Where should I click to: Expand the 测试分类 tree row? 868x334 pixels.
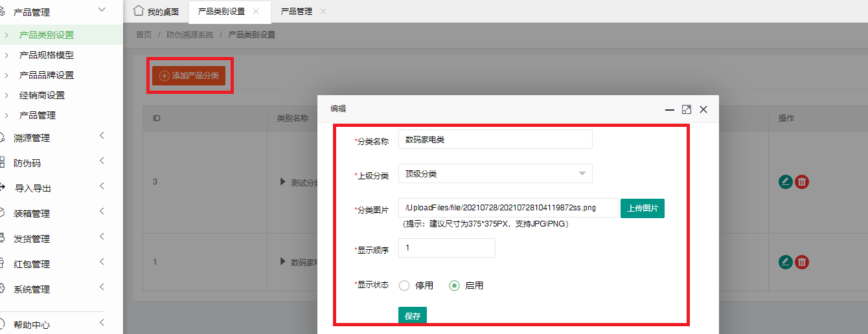283,182
